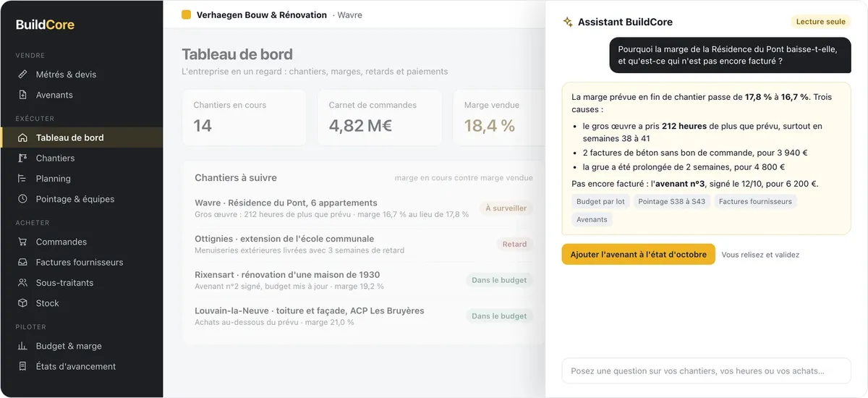
Task: Click the Lecture seule badge
Action: [820, 22]
